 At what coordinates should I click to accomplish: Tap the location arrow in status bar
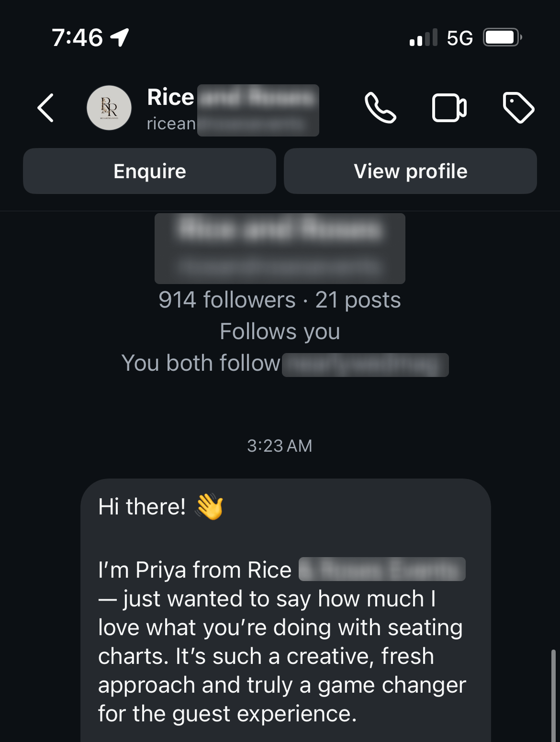(120, 37)
